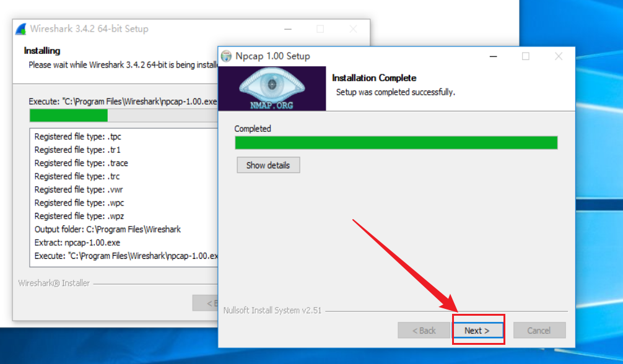Close the Wireshark 3.4.2 Setup window

click(x=353, y=29)
